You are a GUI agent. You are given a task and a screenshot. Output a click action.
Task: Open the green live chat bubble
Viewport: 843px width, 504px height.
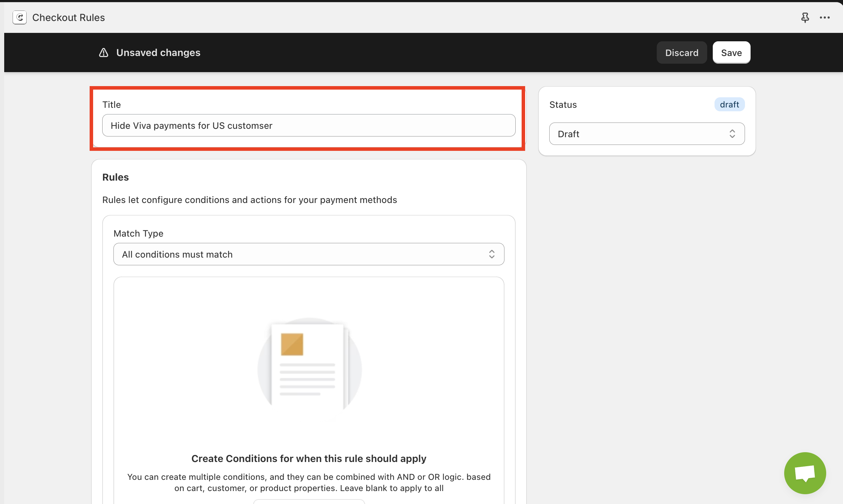pyautogui.click(x=805, y=473)
